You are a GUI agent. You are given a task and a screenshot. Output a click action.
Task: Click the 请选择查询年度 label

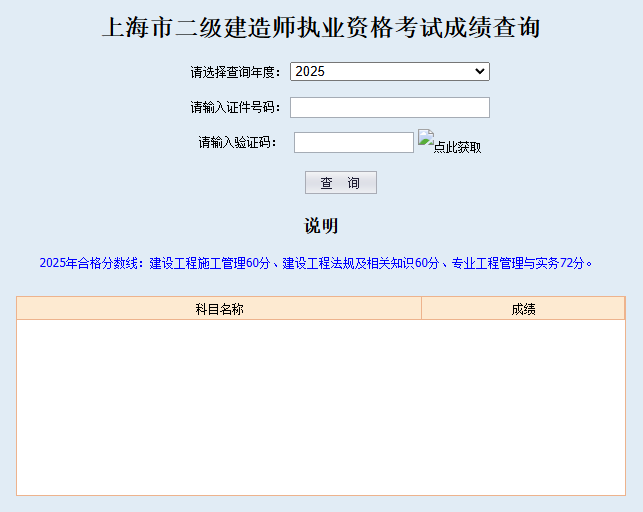pos(235,72)
